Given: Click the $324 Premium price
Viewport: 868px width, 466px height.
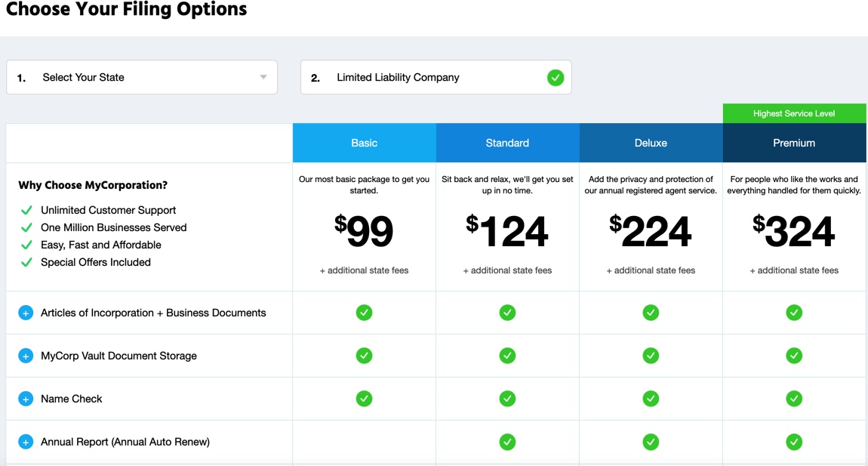Looking at the screenshot, I should click(794, 231).
